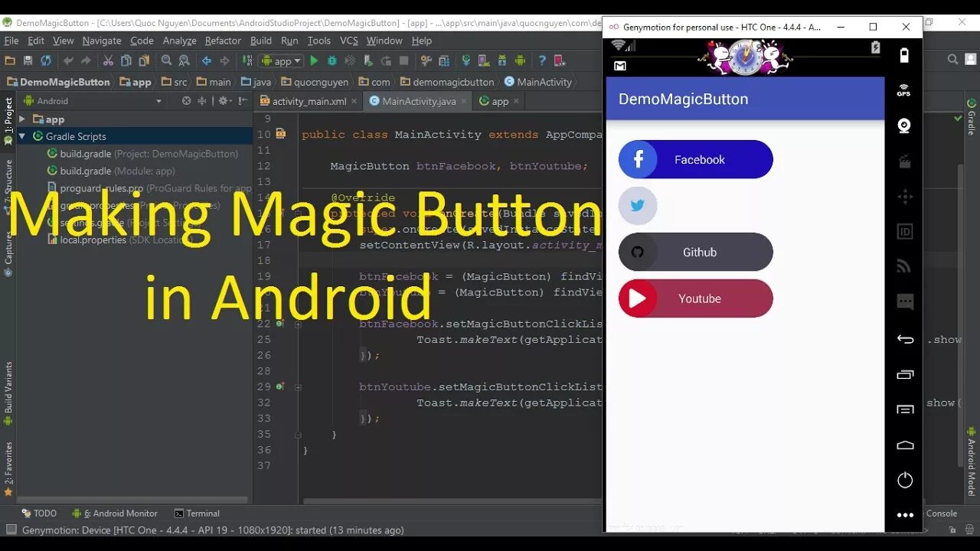
Task: Click the Android Device Monitor robot icon
Action: 521,60
